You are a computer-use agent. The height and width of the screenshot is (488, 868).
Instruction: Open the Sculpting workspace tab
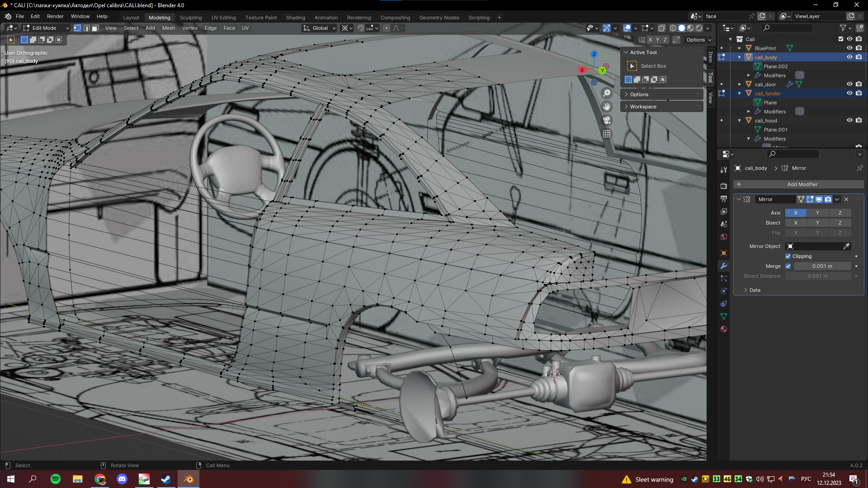pyautogui.click(x=191, y=18)
